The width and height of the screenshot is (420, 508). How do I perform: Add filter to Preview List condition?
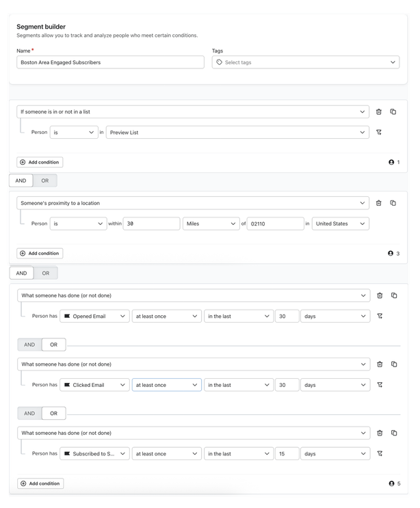pos(378,132)
